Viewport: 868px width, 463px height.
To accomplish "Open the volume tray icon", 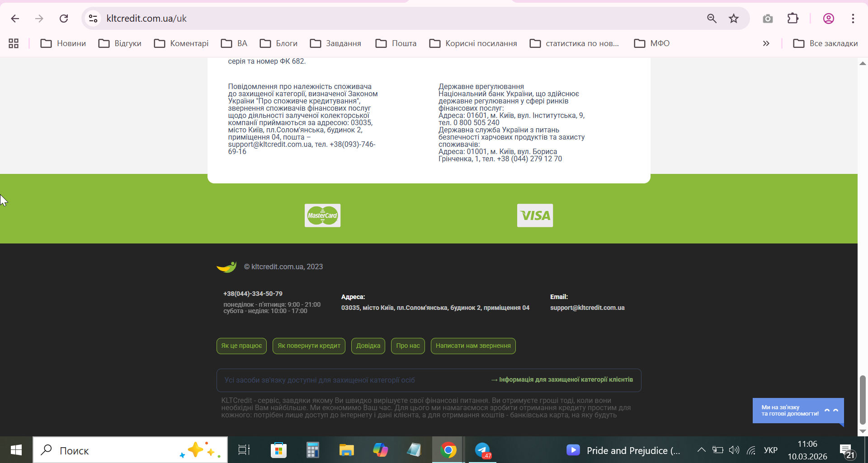I will click(x=734, y=450).
